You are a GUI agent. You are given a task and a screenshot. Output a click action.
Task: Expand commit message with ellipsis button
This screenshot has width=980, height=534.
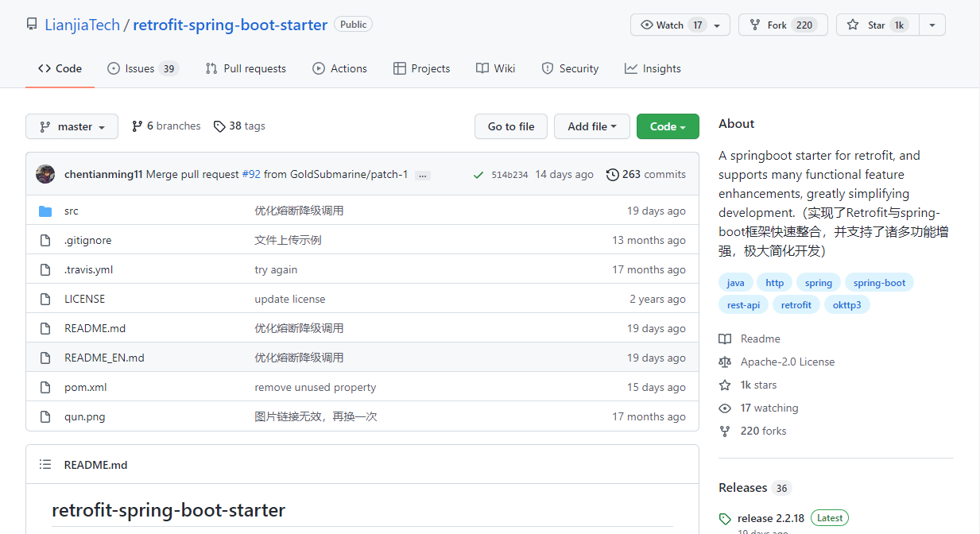tap(422, 175)
